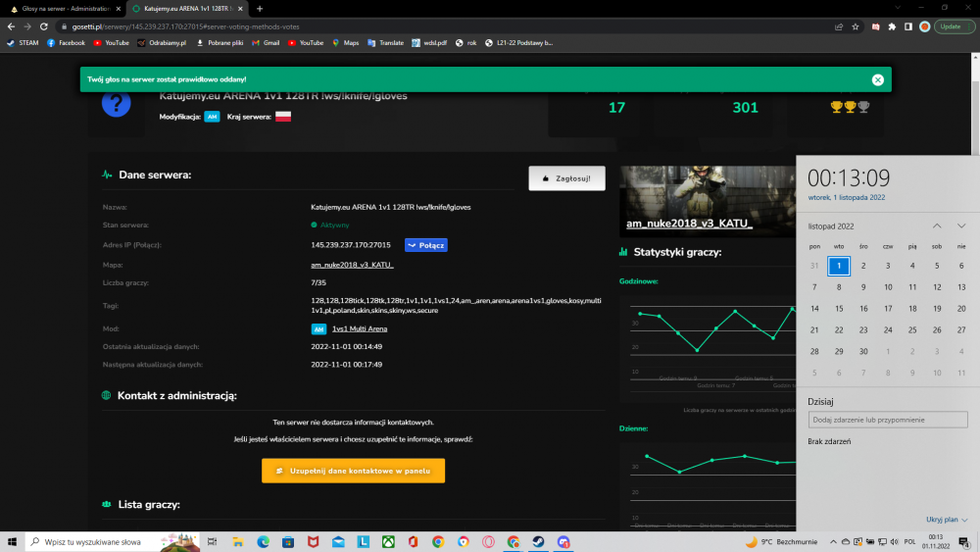The height and width of the screenshot is (552, 980).
Task: Click the address bar URL field
Action: 437,26
